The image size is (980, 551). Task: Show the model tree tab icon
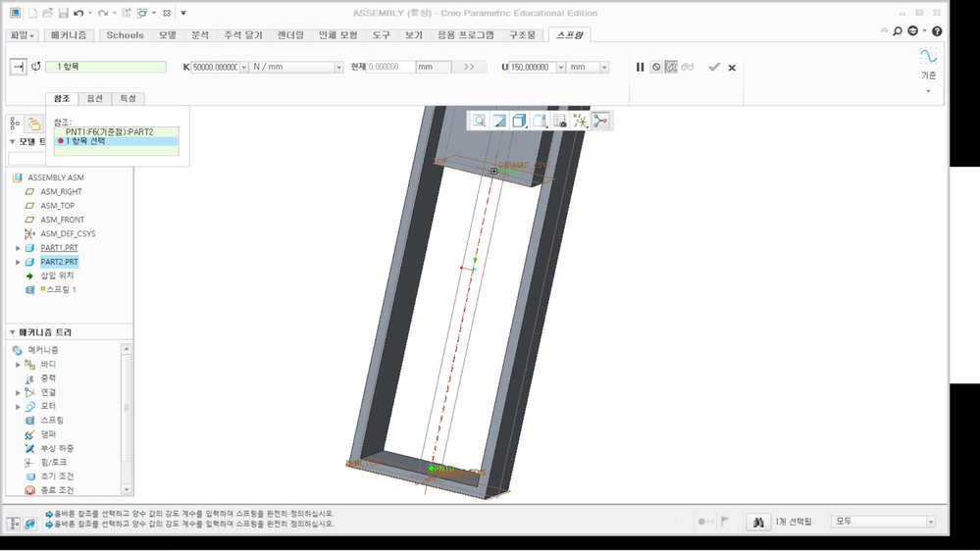15,124
